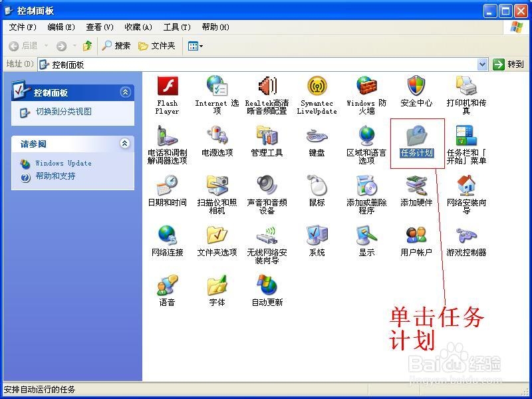
Task: Open 鼠标 icon
Action: point(317,186)
